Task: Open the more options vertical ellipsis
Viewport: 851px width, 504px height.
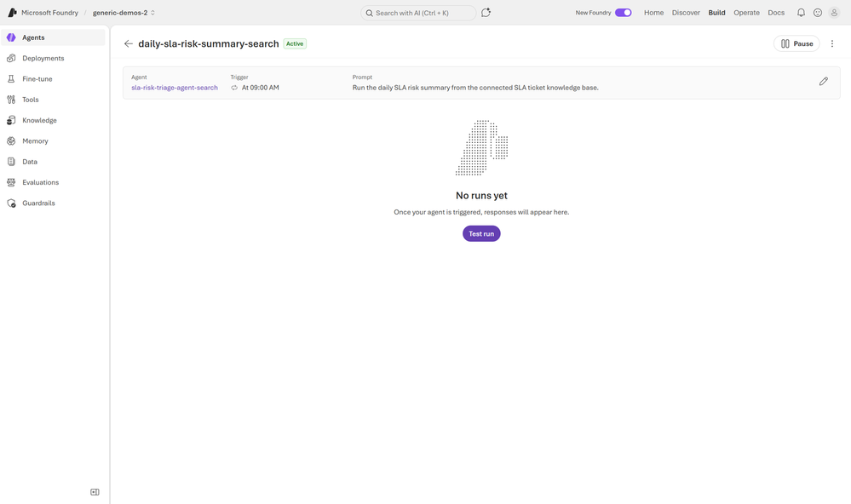Action: click(x=832, y=43)
